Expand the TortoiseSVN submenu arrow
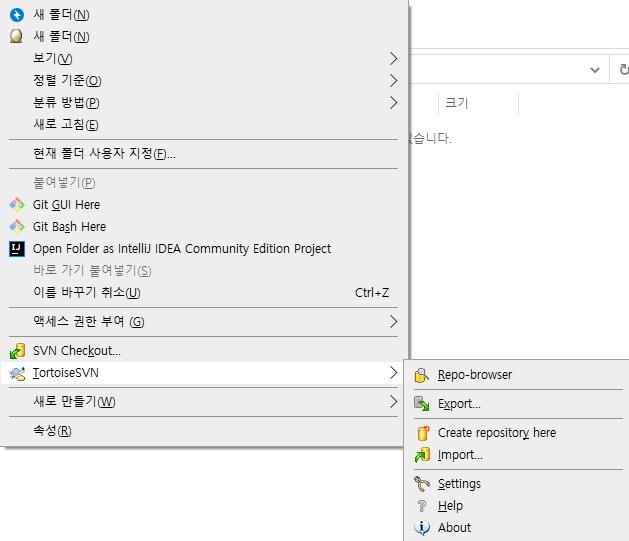 (394, 373)
